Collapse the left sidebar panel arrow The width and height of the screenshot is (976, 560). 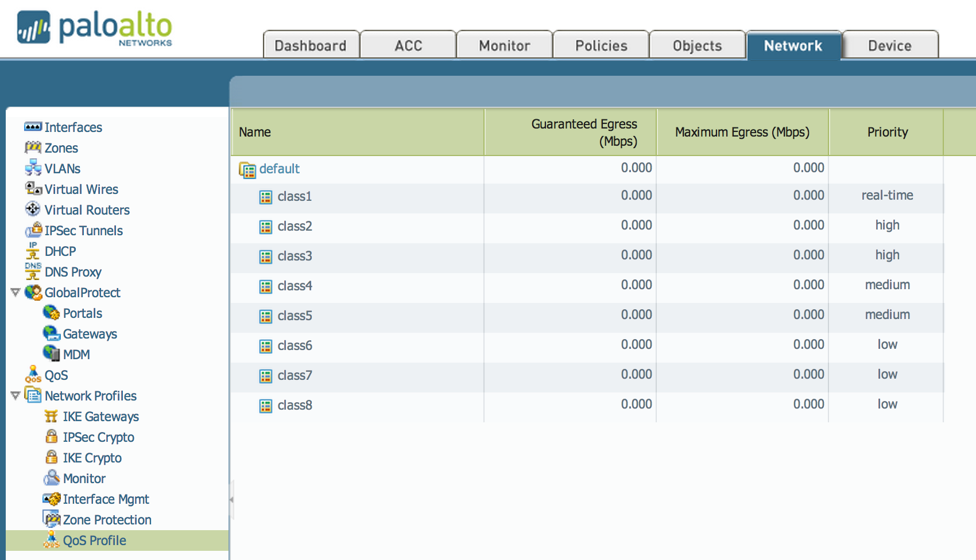(x=232, y=499)
